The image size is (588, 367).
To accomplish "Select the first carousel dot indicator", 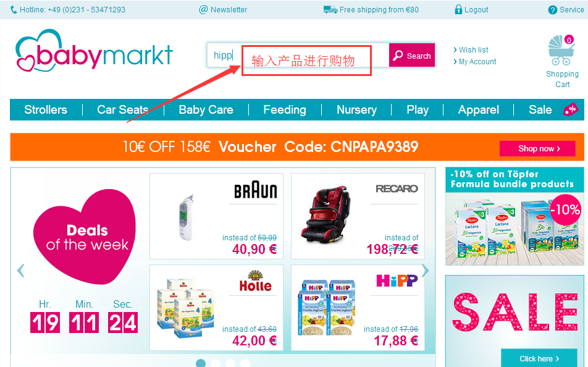I will (x=201, y=363).
